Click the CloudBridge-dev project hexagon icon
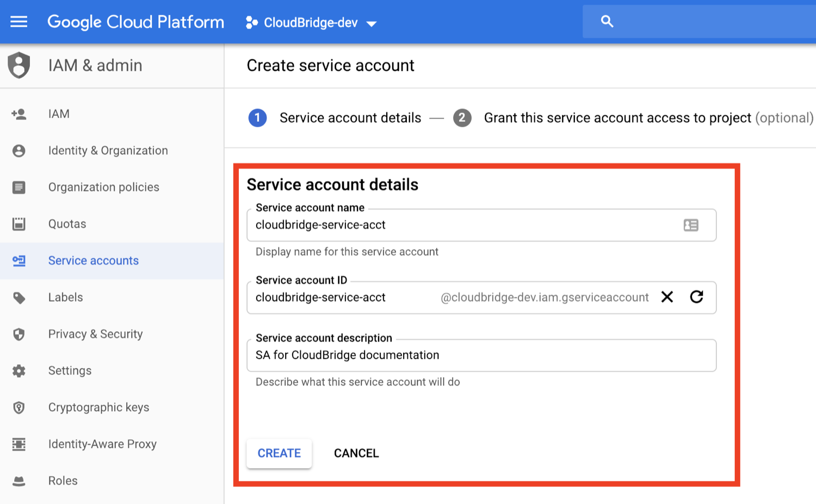Image resolution: width=816 pixels, height=504 pixels. tap(251, 22)
